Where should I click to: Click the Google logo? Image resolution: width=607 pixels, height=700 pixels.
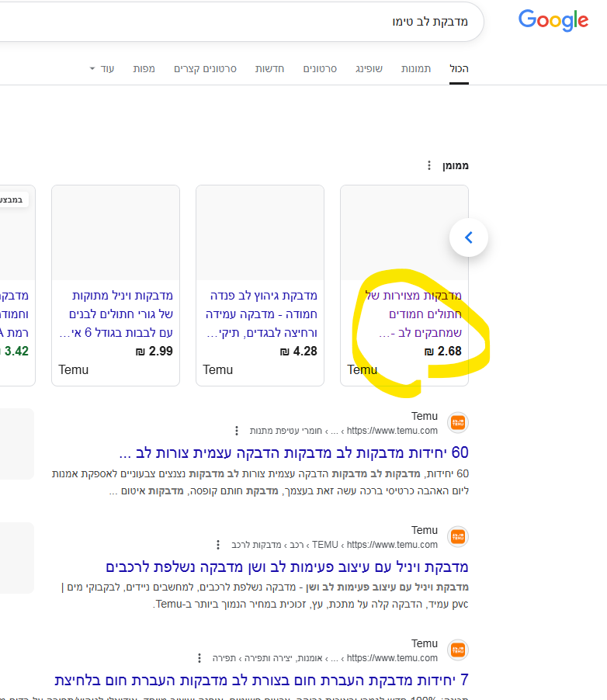(x=553, y=20)
